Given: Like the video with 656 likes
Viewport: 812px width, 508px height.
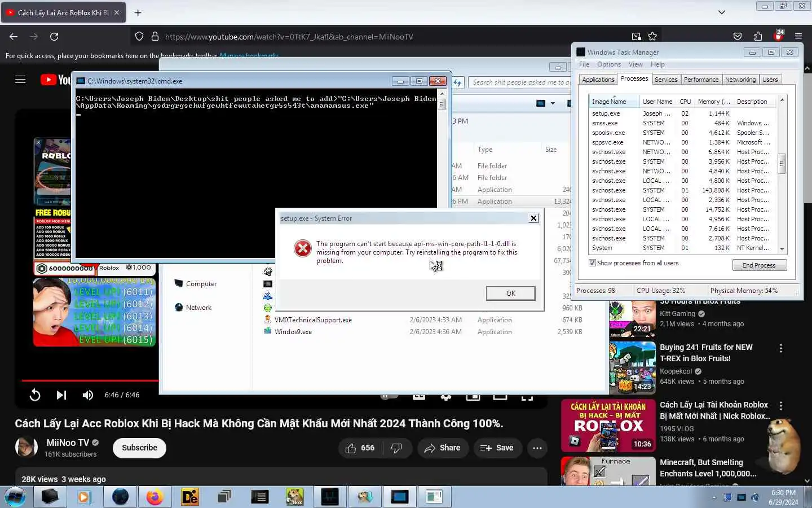Looking at the screenshot, I should coord(360,448).
